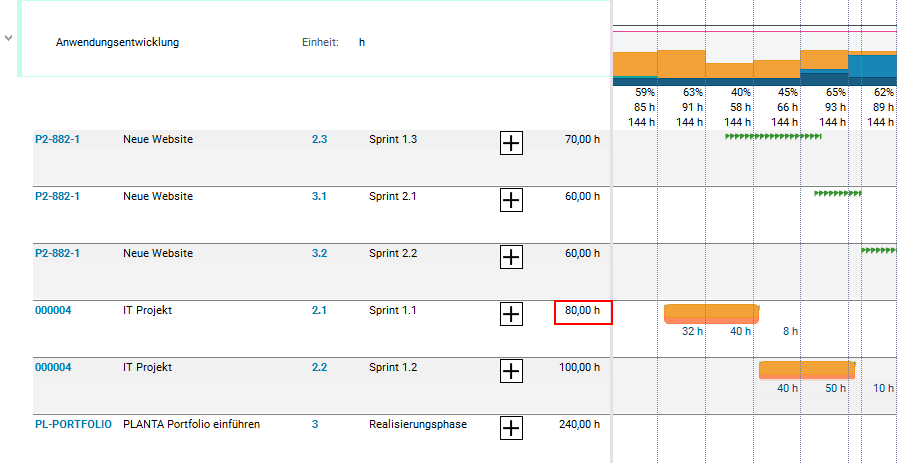Select green arrow bar for Sprint 1.3

tap(773, 135)
